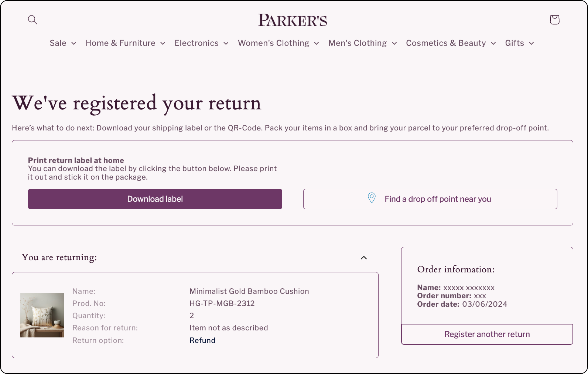Select Women's Clothing in the navigation

click(274, 43)
